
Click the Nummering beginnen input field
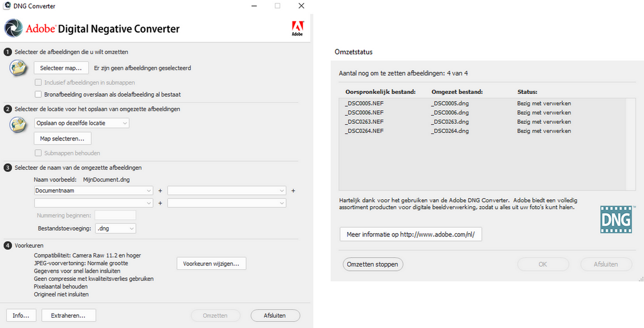115,215
